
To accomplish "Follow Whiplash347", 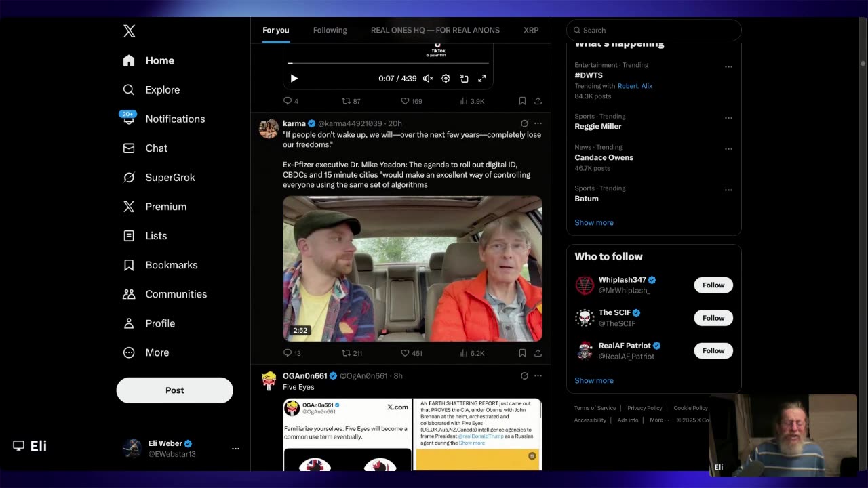I will click(713, 285).
